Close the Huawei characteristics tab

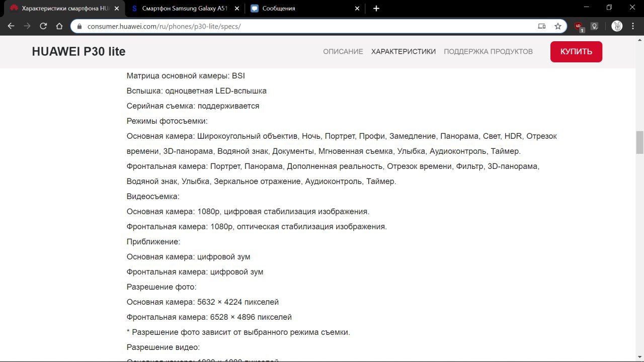coord(117,8)
